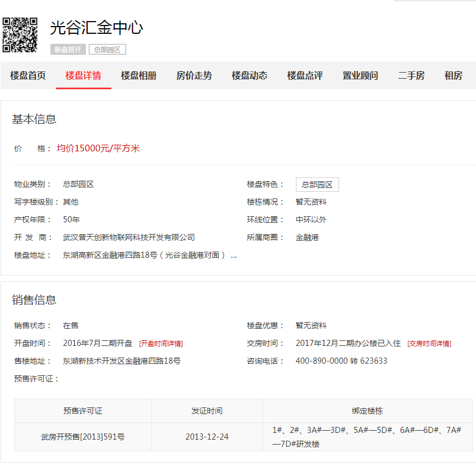
Task: Go to 楼盘动态 tab
Action: tap(249, 76)
